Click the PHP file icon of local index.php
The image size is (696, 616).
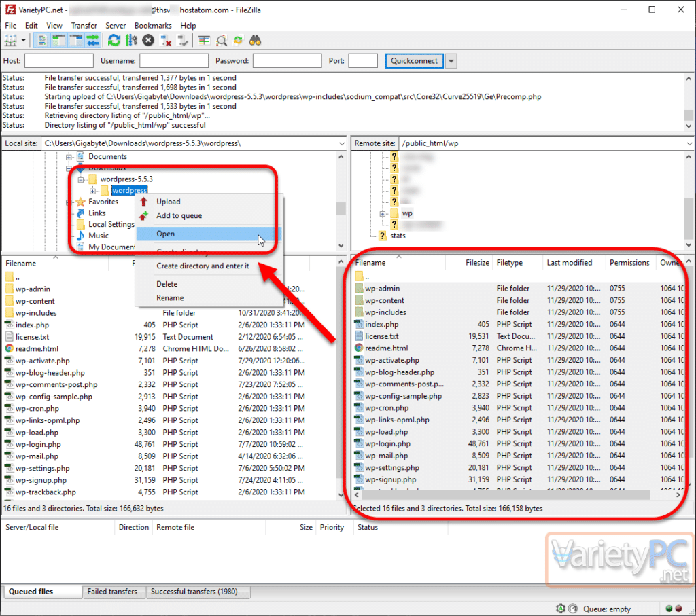[x=9, y=325]
